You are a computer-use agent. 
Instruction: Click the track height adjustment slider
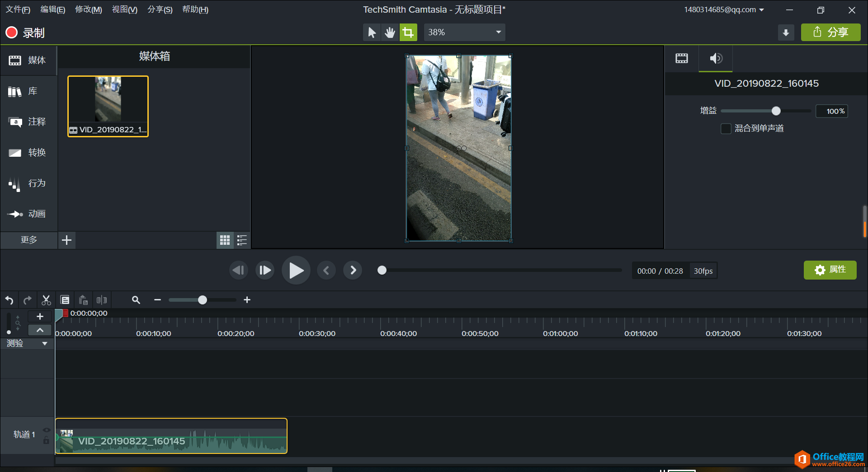coord(9,323)
